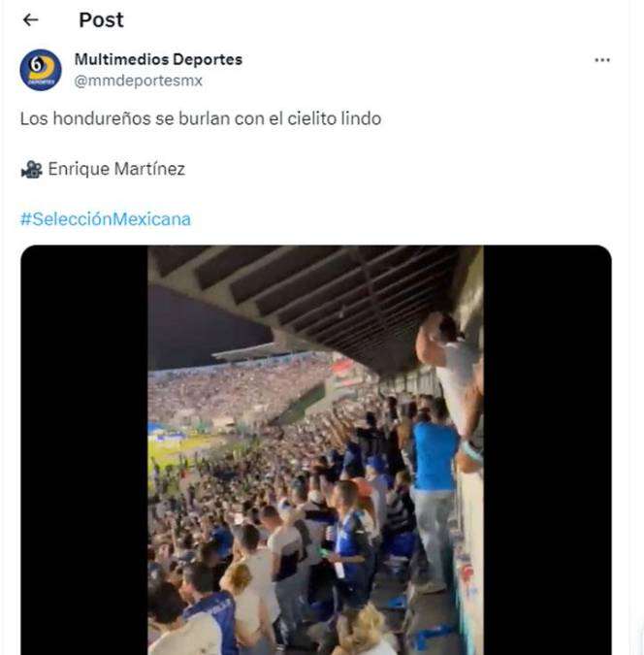Image resolution: width=644 pixels, height=655 pixels.
Task: Click the video's right black letterbox bar
Action: (x=546, y=449)
